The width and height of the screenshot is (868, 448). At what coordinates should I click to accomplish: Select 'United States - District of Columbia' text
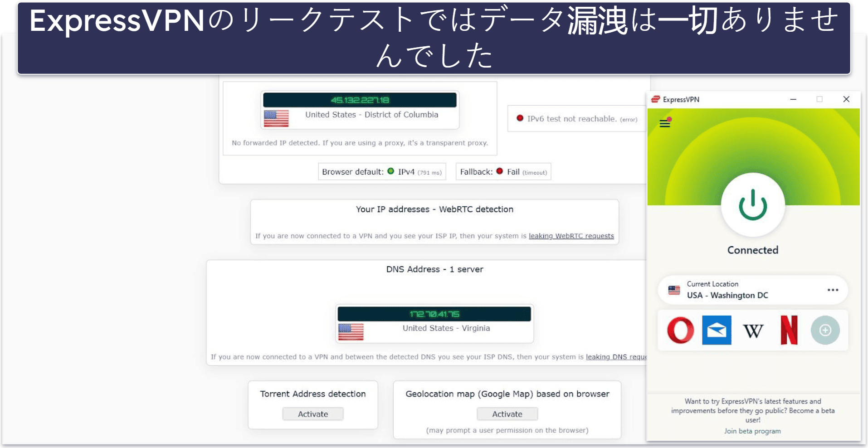(371, 115)
